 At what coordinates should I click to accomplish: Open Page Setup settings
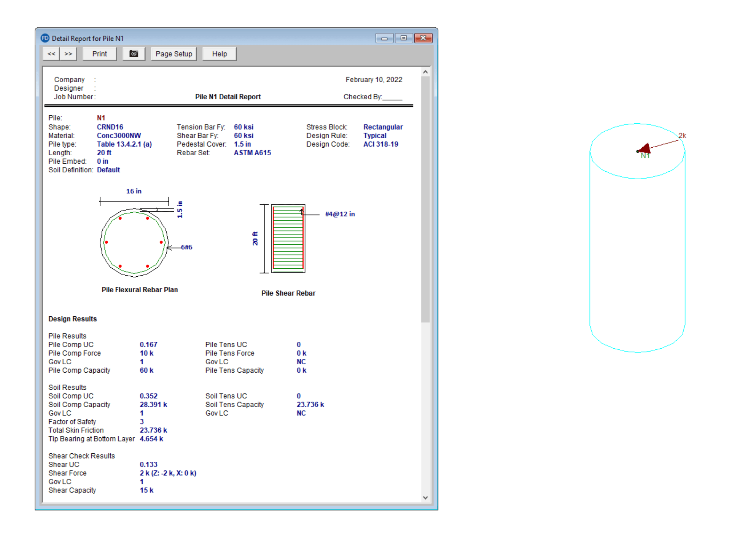coord(173,54)
